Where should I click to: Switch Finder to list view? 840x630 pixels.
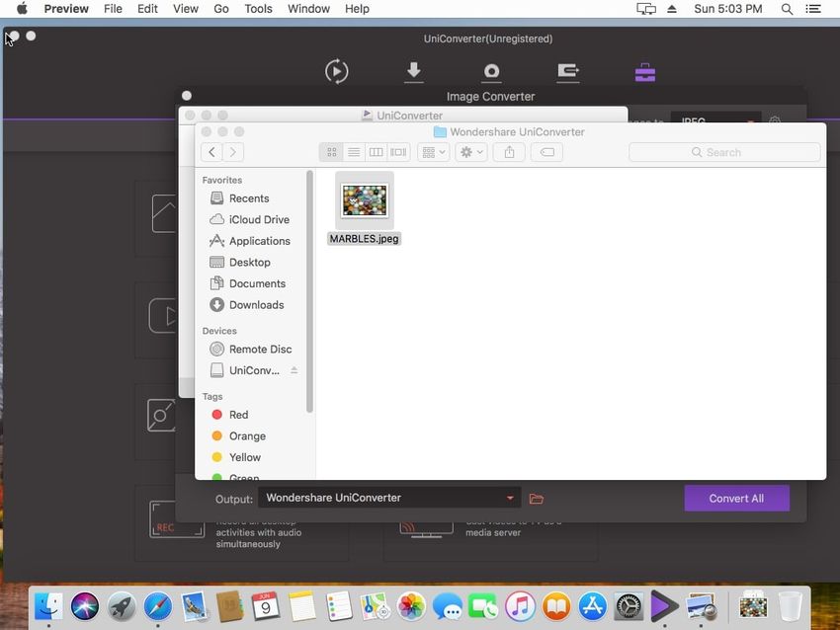coord(354,152)
